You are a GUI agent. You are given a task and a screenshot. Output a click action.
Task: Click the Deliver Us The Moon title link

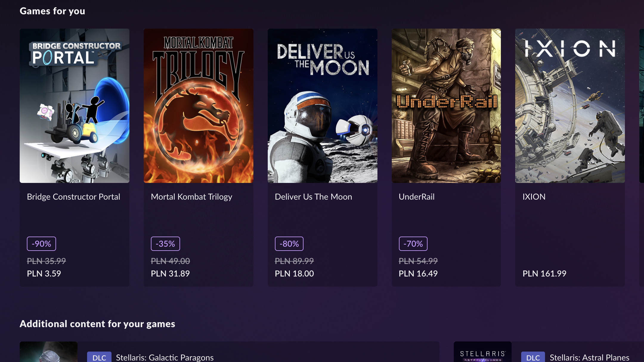(313, 197)
